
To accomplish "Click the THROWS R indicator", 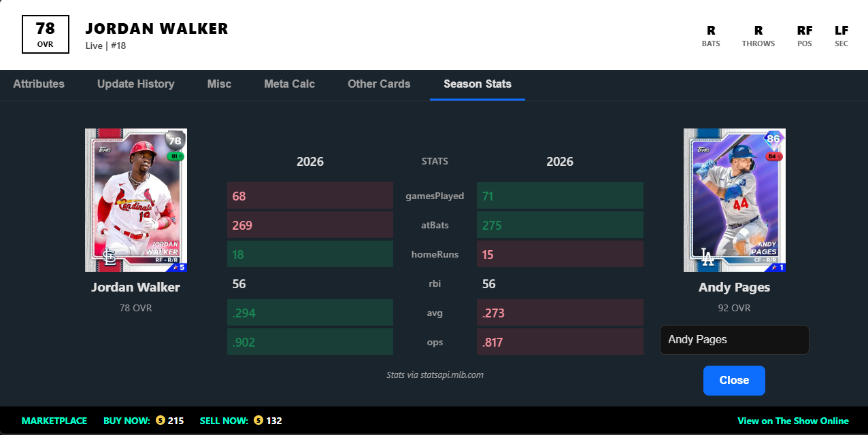I will coord(758,36).
